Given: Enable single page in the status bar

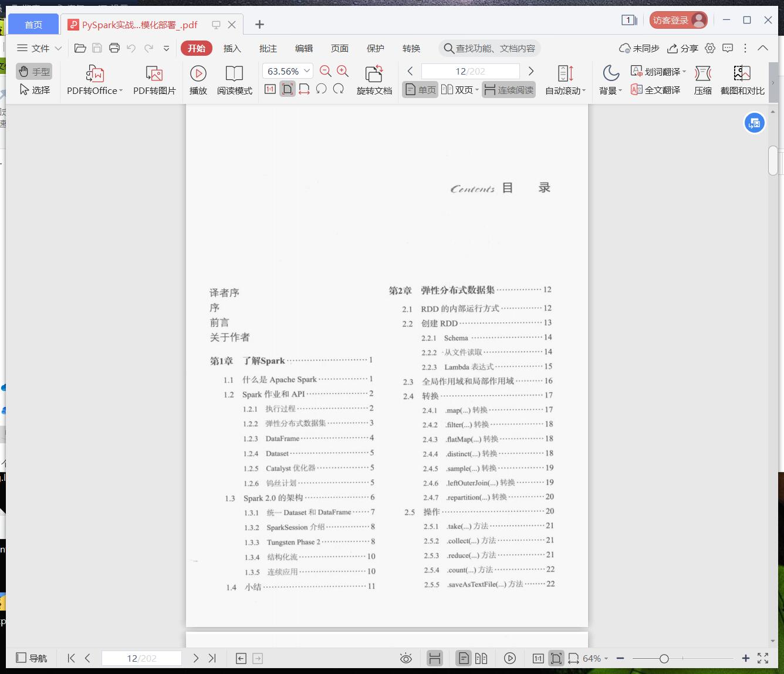Looking at the screenshot, I should [464, 658].
